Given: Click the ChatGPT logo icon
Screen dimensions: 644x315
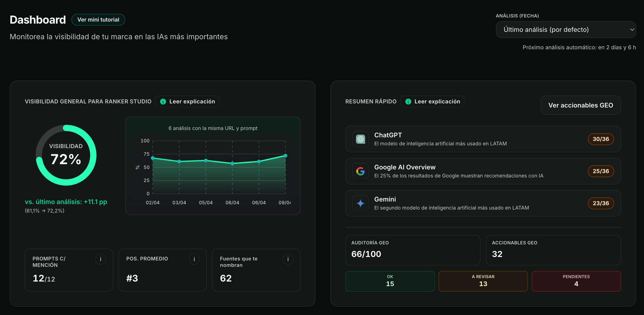Looking at the screenshot, I should pyautogui.click(x=360, y=139).
